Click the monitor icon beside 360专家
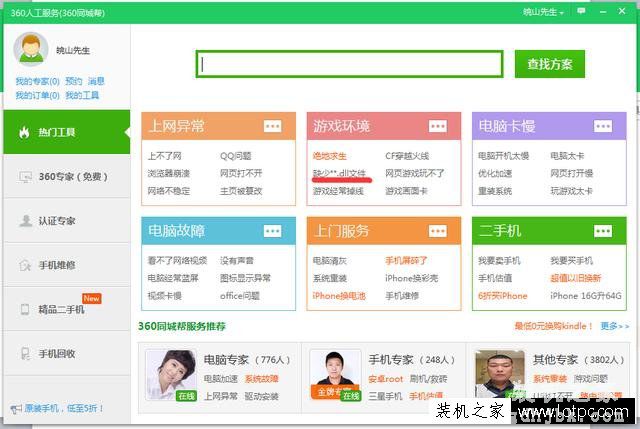This screenshot has height=429, width=640. [25, 177]
